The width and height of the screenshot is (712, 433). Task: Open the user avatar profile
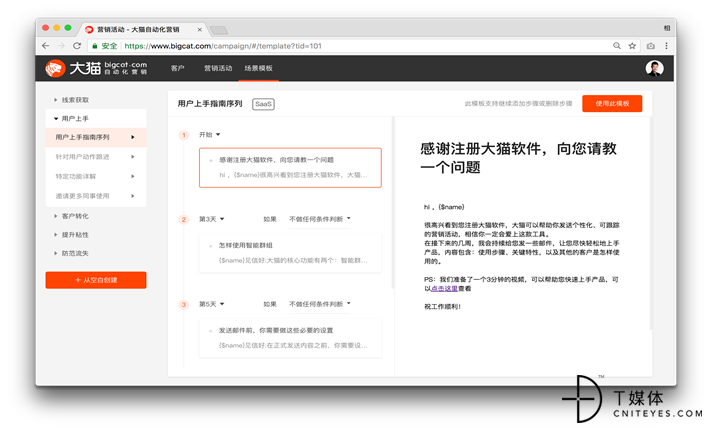[654, 69]
